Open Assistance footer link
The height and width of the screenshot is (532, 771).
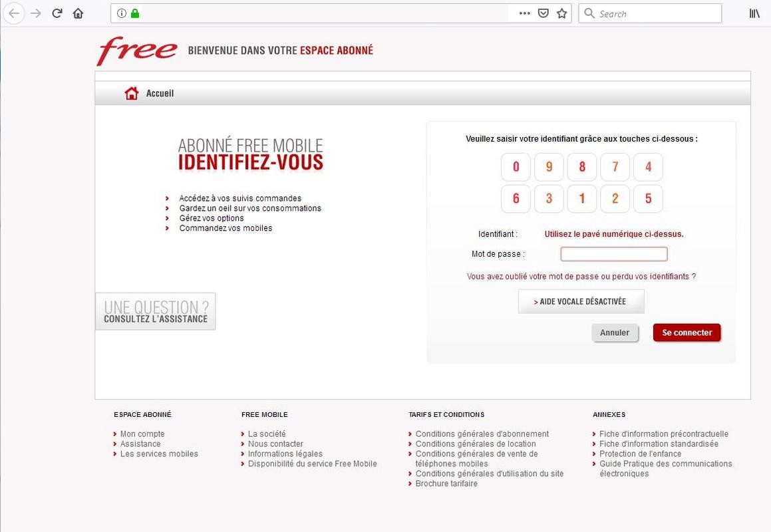pyautogui.click(x=140, y=444)
